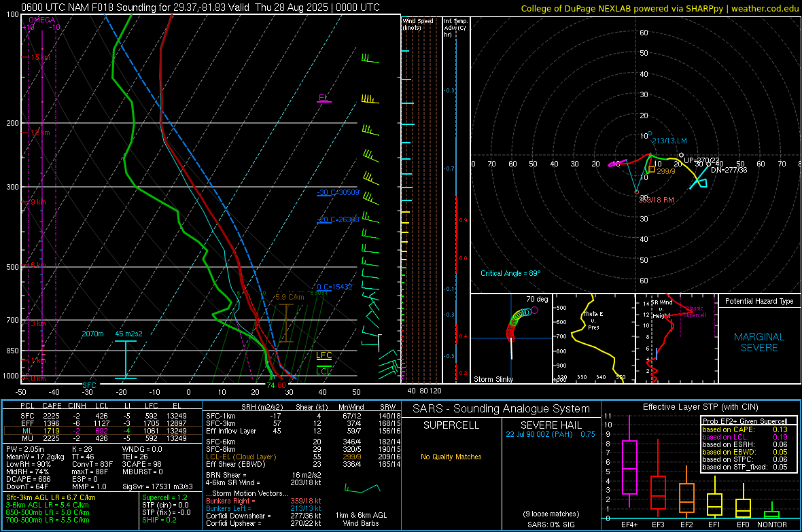
Task: Click the 'Classic Supercell' label in SR Wind
Action: 695,312
